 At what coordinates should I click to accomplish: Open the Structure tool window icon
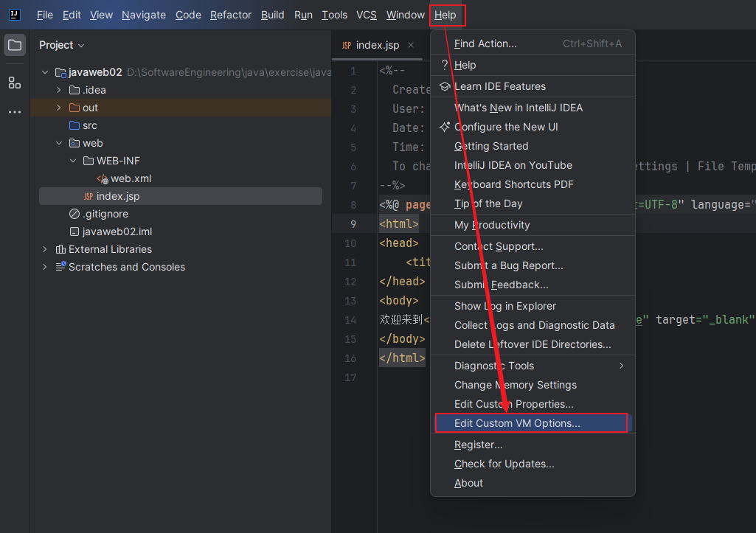click(x=15, y=83)
